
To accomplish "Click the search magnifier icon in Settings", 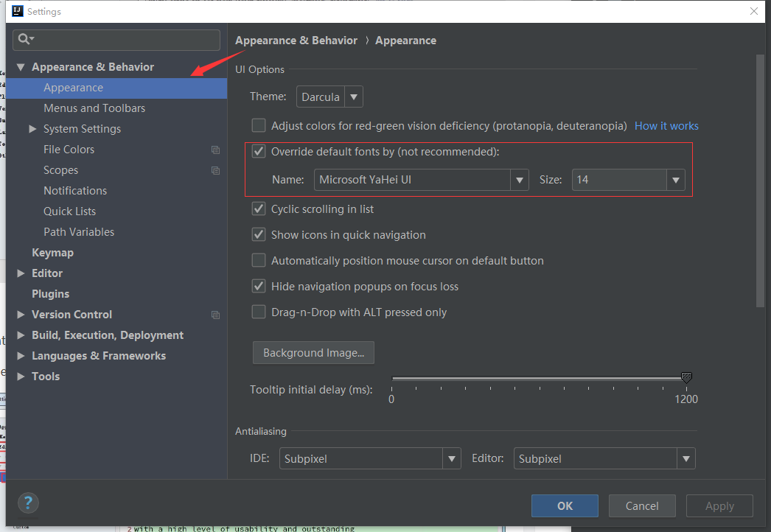I will [26, 39].
